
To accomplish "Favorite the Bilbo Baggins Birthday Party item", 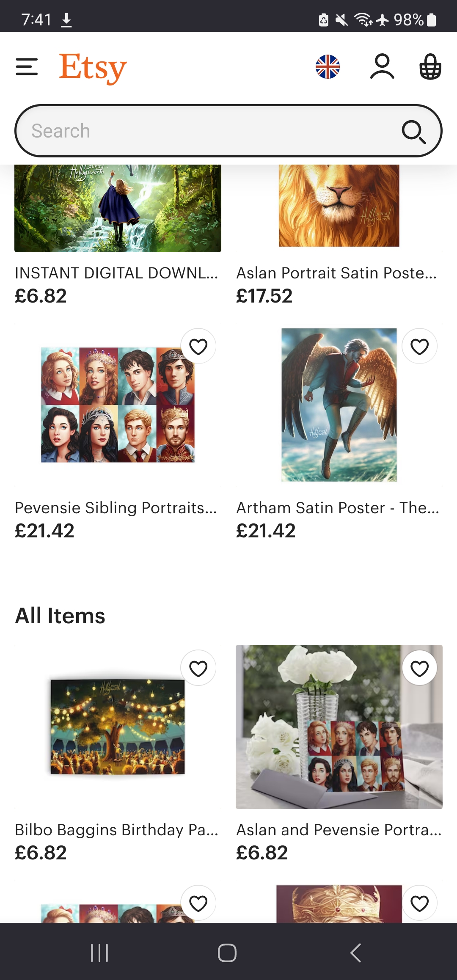I will 198,668.
